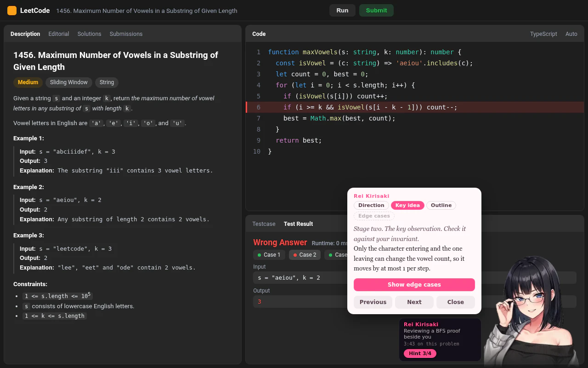The width and height of the screenshot is (588, 368).
Task: Select the Edge cases hint stage
Action: pos(374,216)
